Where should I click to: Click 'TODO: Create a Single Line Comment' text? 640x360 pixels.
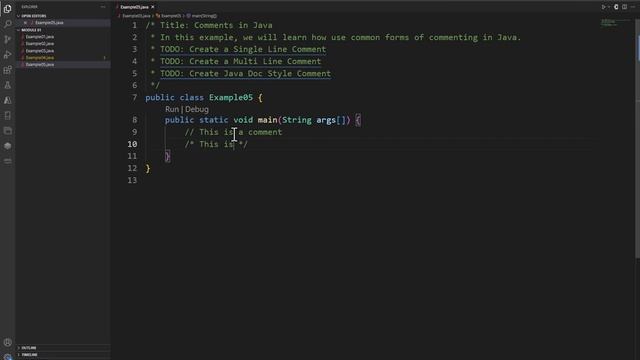243,49
